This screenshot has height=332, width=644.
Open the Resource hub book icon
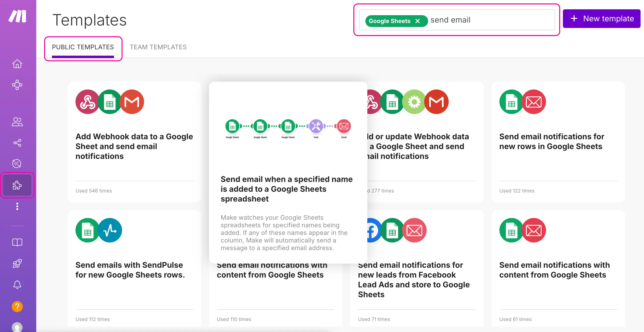17,242
